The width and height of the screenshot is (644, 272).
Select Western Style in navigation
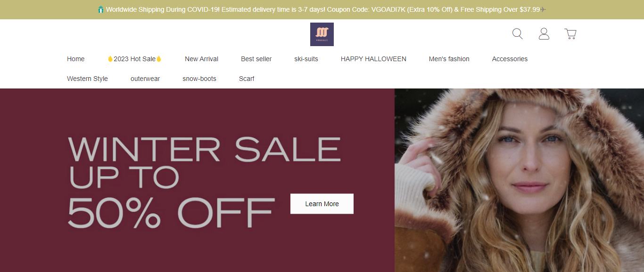(x=87, y=79)
